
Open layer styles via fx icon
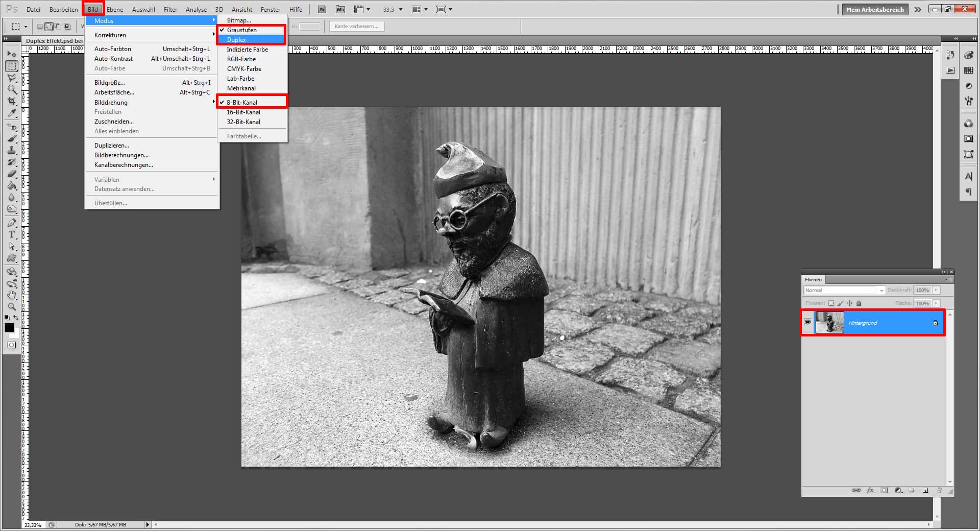(870, 491)
